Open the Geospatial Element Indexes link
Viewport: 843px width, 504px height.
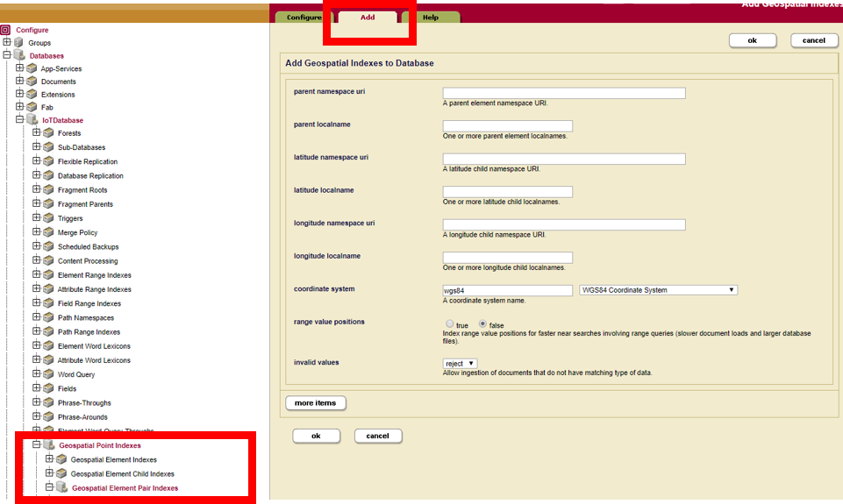click(x=113, y=459)
